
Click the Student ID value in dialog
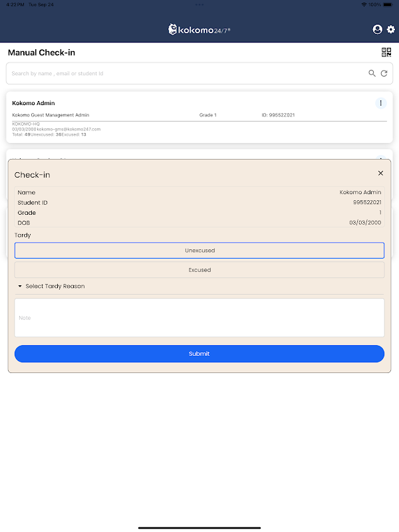point(367,203)
